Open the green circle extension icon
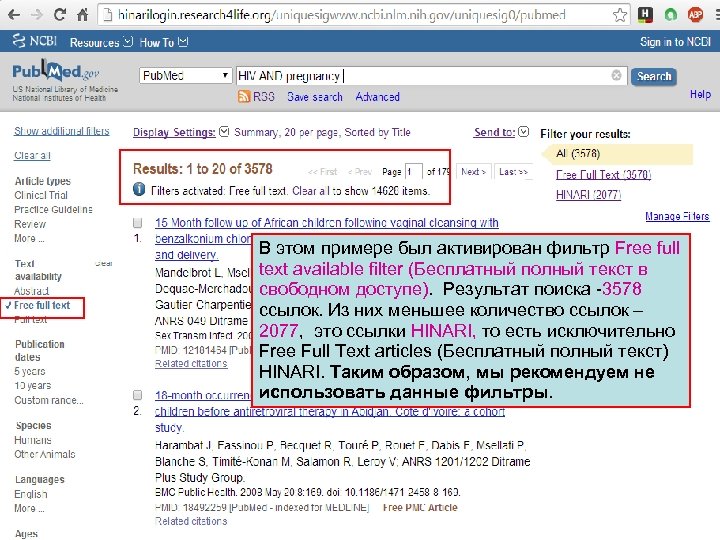Viewport: 720px width, 540px height. click(x=670, y=15)
